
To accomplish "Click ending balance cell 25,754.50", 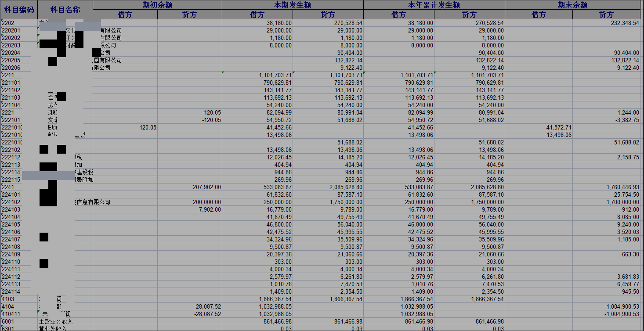I will (607, 194).
